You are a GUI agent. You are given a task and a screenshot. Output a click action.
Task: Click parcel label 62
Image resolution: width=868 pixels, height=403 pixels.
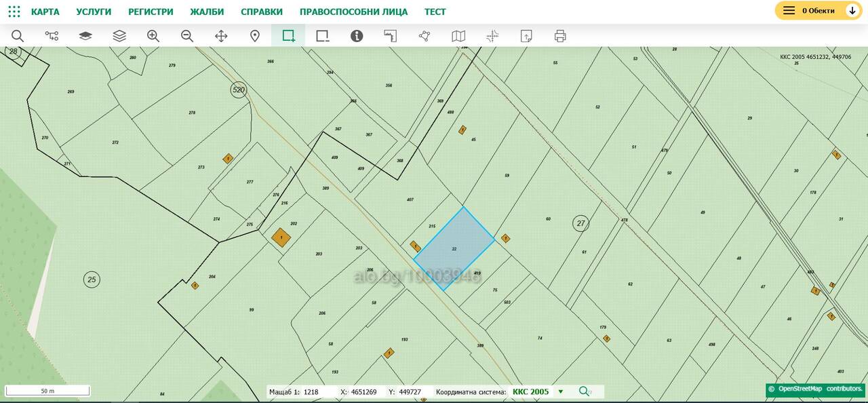tap(630, 284)
